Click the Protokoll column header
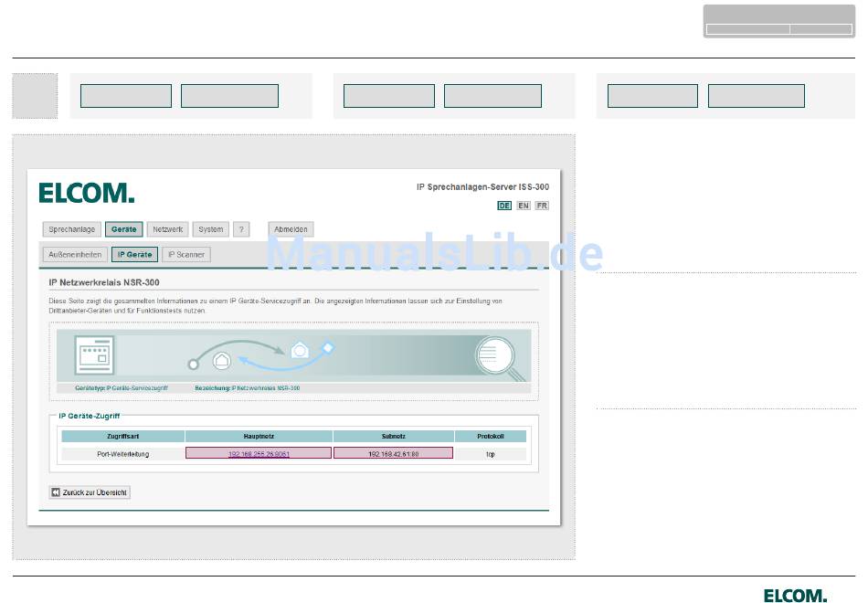The image size is (868, 603). 491,437
